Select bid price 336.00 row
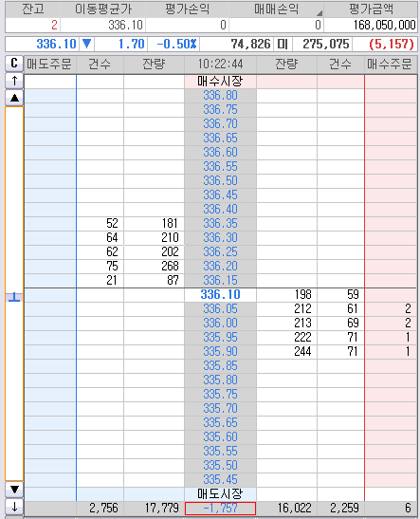 pos(220,323)
